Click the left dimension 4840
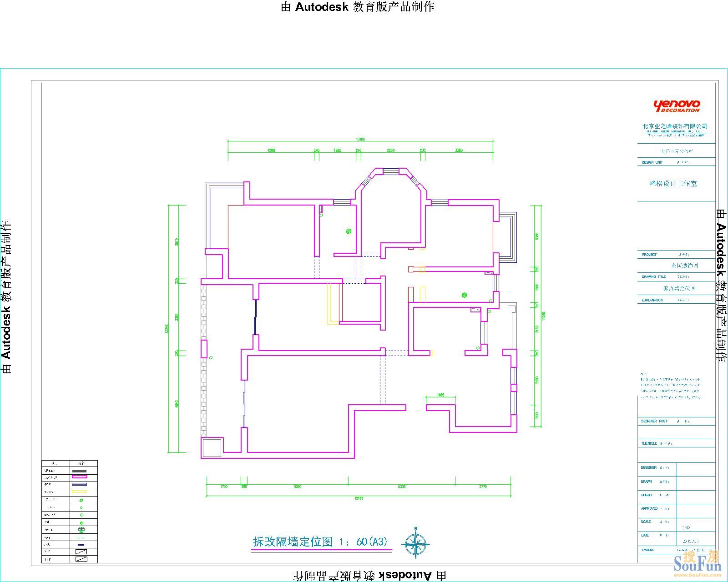The width and height of the screenshot is (728, 582). (x=177, y=404)
